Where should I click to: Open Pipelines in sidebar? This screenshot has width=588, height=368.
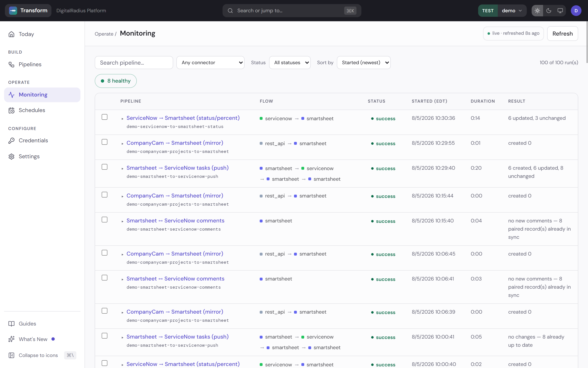pos(42,64)
